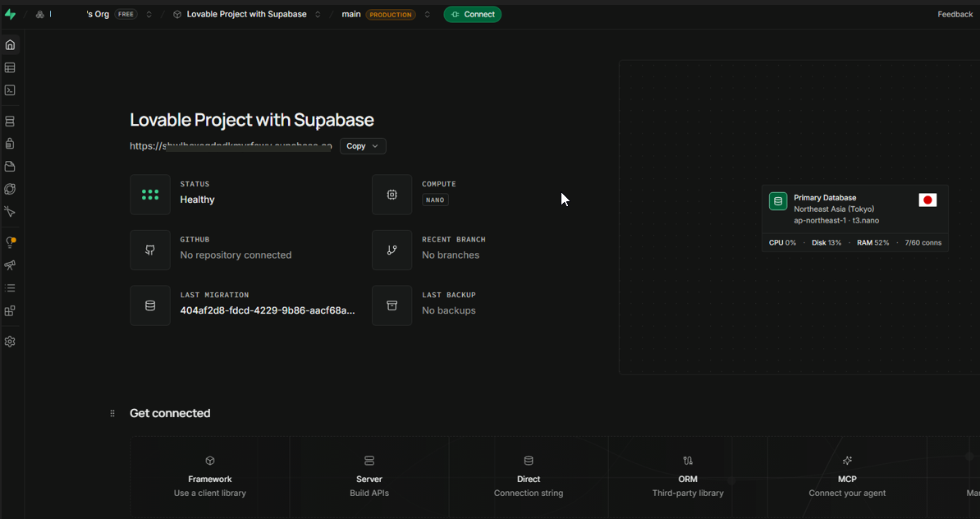Screen dimensions: 980x519
Task: Click the Compute chip icon
Action: coord(392,195)
